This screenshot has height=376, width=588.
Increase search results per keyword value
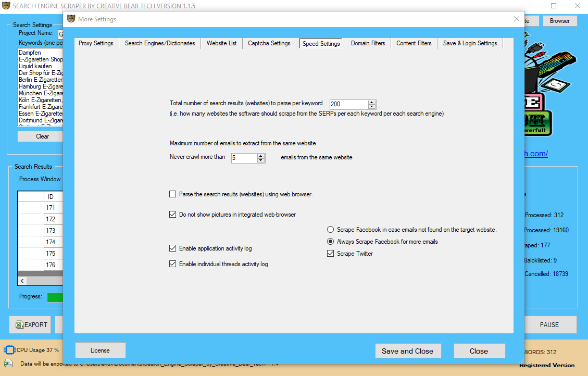coord(372,102)
